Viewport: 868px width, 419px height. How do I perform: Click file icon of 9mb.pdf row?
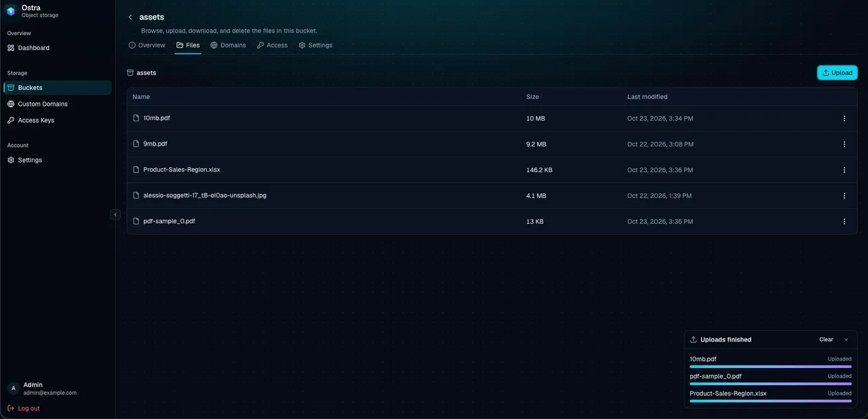click(x=136, y=144)
